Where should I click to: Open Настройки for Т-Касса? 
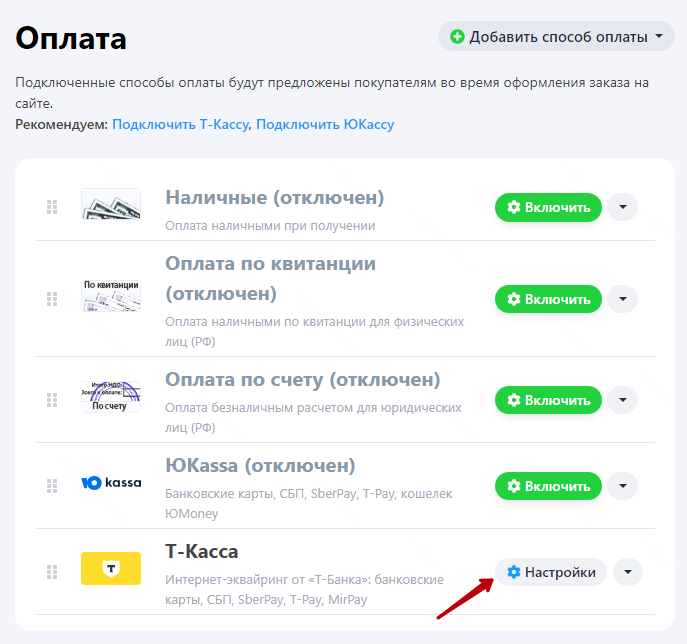pos(551,572)
